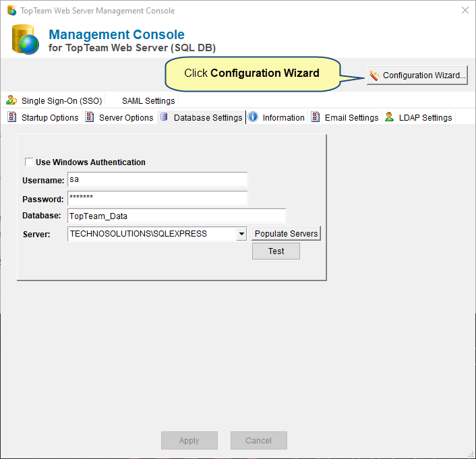Viewport: 476px width, 459px height.
Task: Expand the Server dropdown arrow
Action: pos(241,234)
